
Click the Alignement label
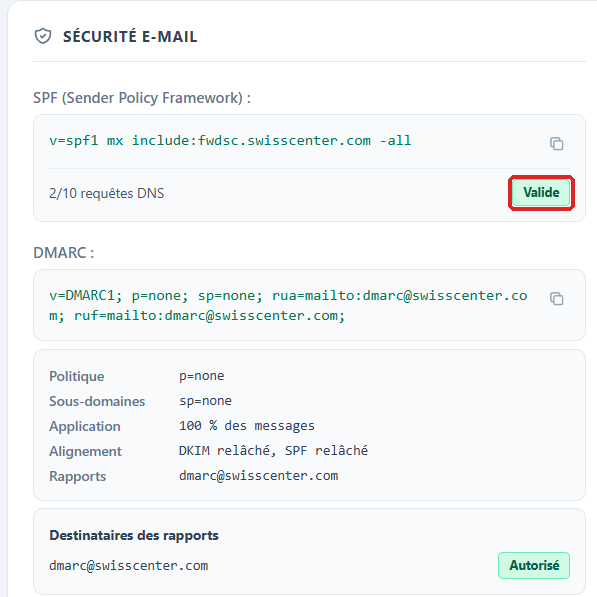(85, 451)
